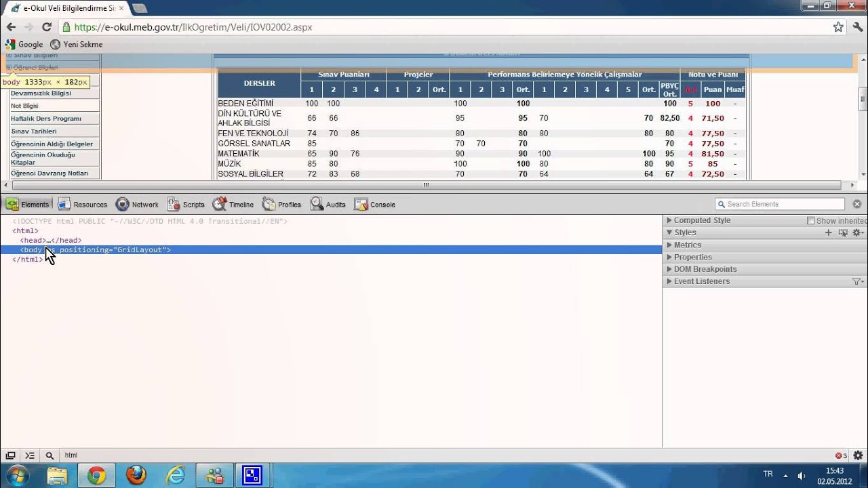Show the console drawer icon

pos(30,455)
